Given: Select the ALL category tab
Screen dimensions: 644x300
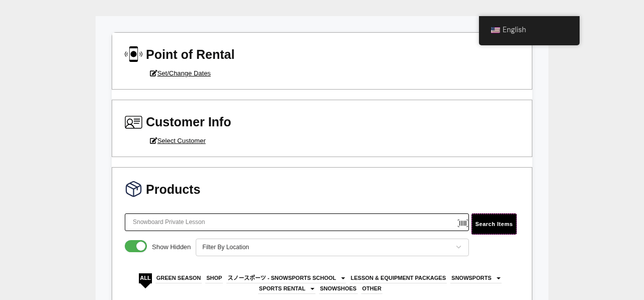Looking at the screenshot, I should pyautogui.click(x=145, y=278).
